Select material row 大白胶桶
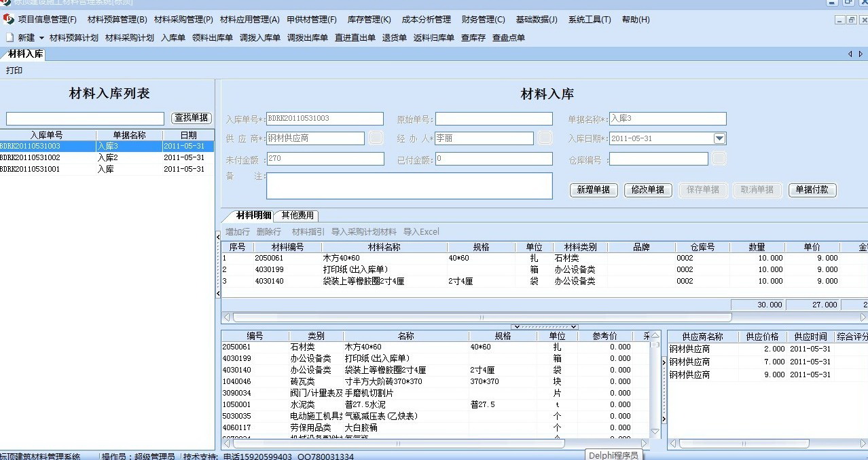Viewport: 868px width, 460px height. tap(435, 427)
